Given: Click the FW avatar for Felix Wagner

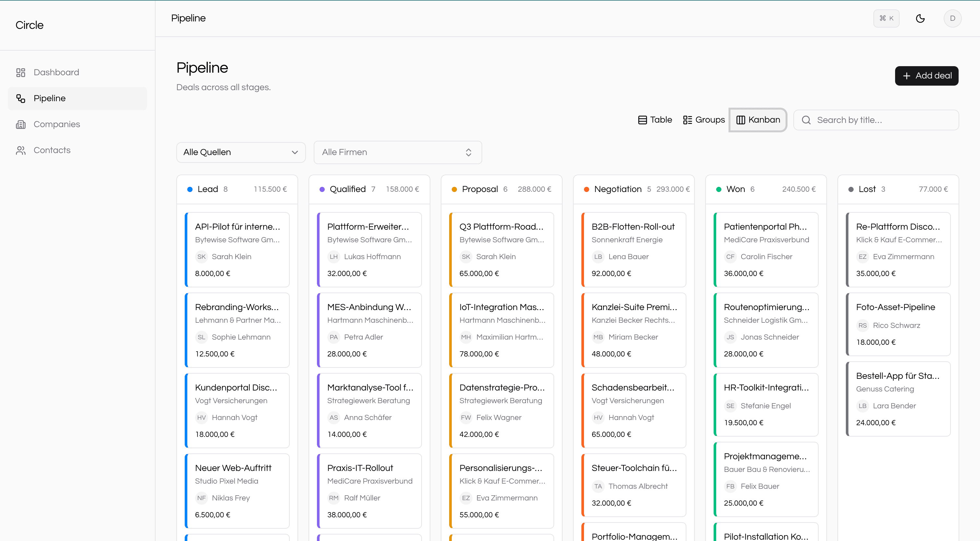Looking at the screenshot, I should [x=466, y=418].
